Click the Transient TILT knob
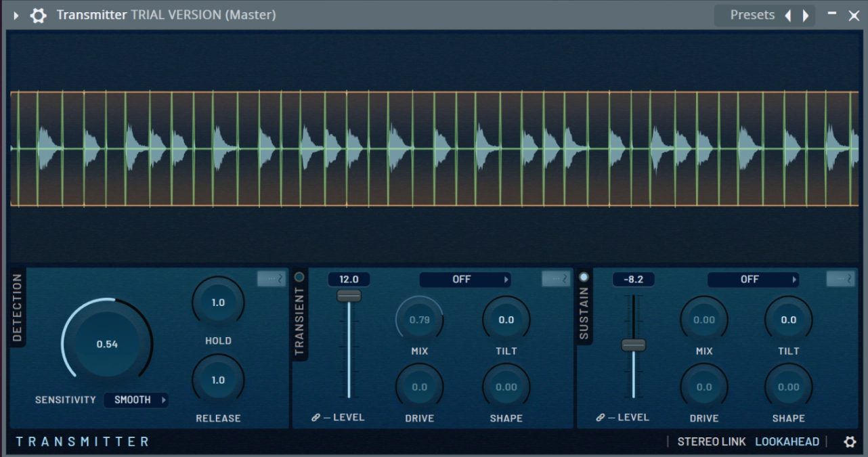The height and width of the screenshot is (457, 868). point(506,320)
